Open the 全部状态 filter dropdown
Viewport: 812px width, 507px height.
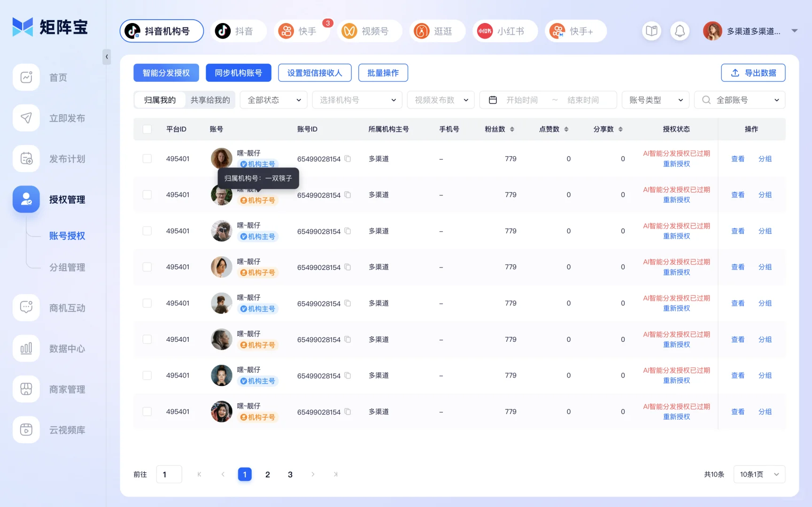point(273,100)
